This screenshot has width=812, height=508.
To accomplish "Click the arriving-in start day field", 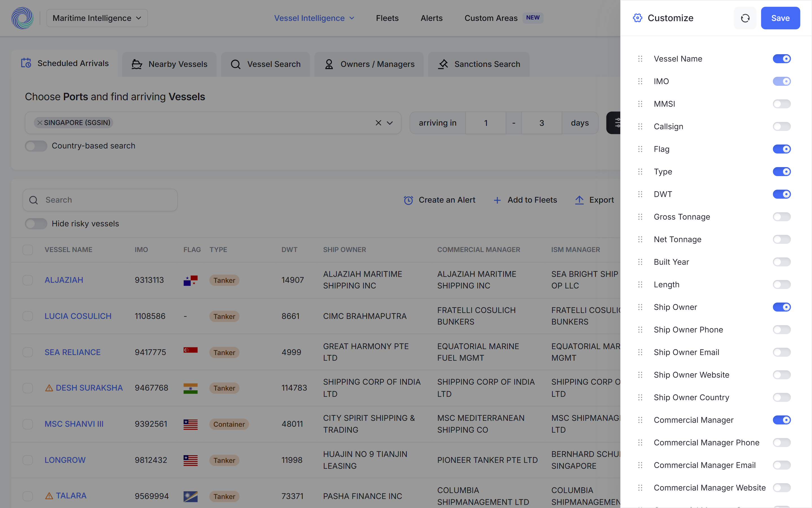I will pos(486,123).
